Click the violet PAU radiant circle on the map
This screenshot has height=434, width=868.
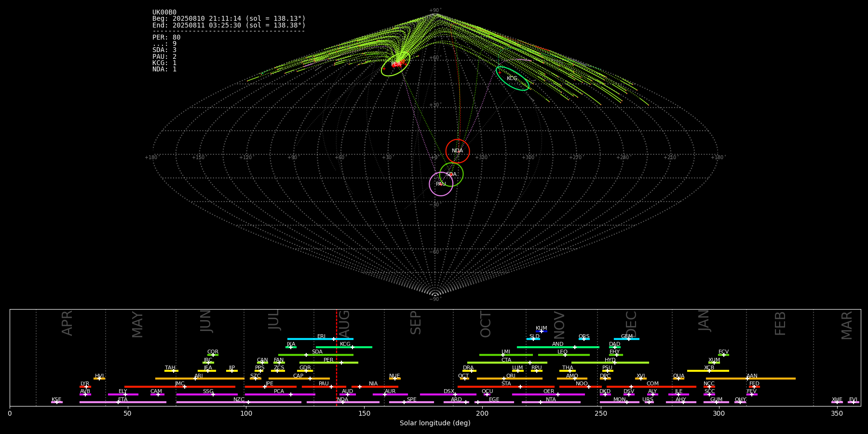point(441,184)
